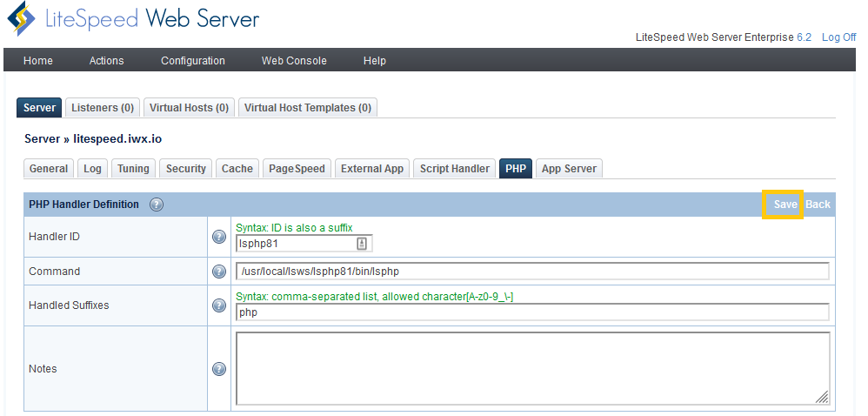Screen dimensions: 868x416
Task: Switch to the Listeners (0) tab
Action: point(103,107)
